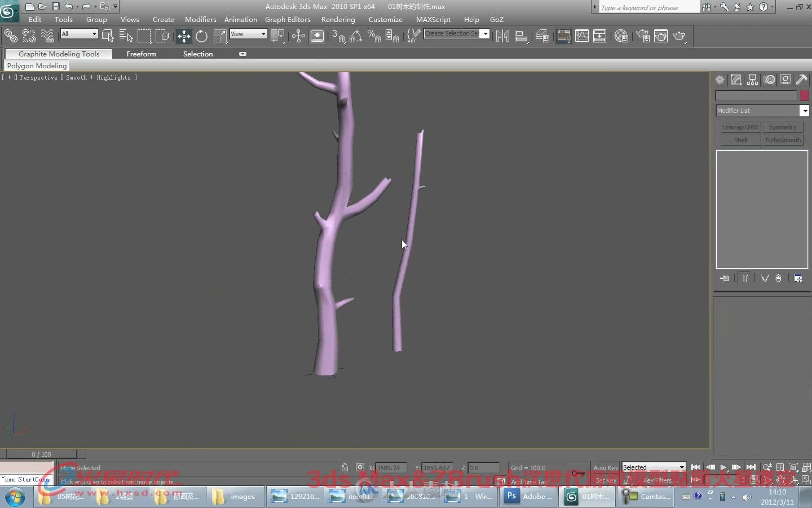This screenshot has height=508, width=812.
Task: Open the Modifiers menu
Action: (x=200, y=19)
